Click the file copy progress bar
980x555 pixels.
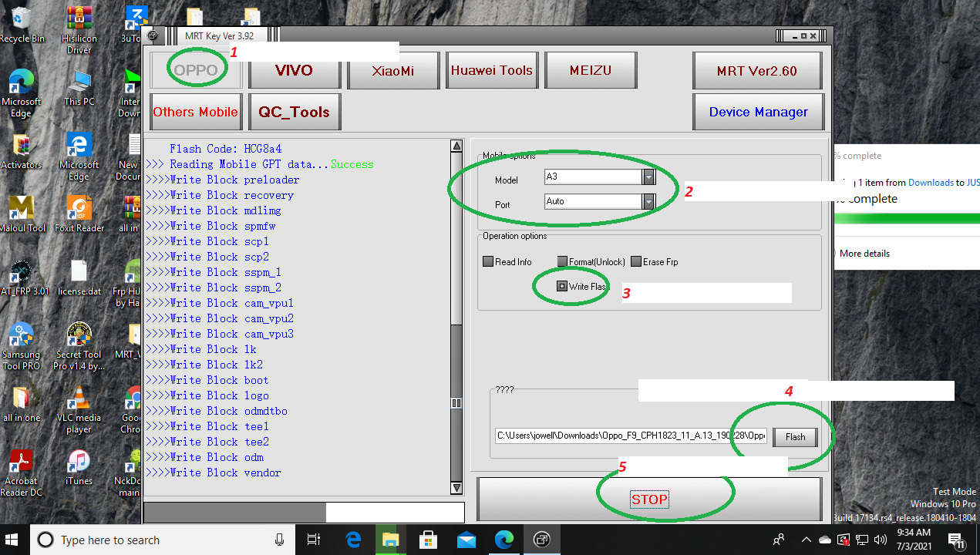tap(907, 220)
